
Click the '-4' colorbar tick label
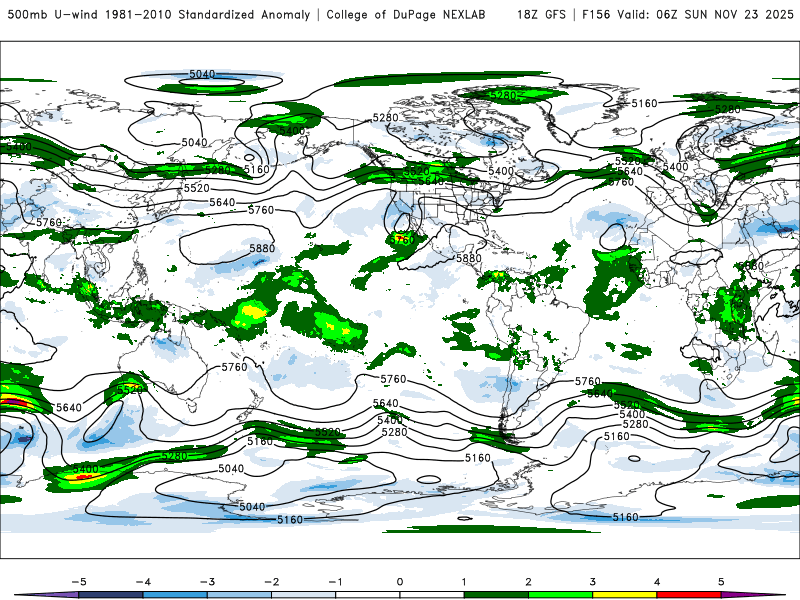[x=143, y=582]
